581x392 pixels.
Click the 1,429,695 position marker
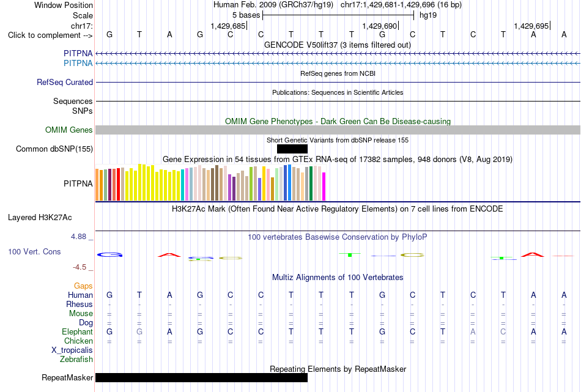531,26
